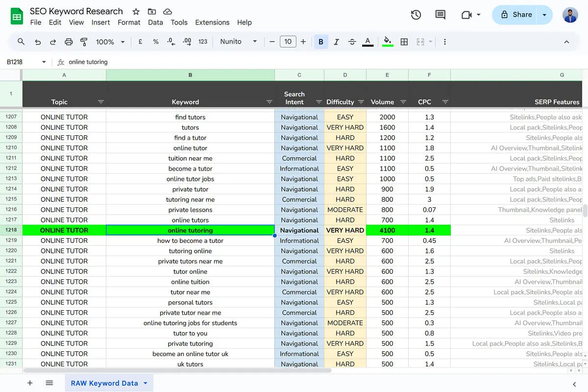The width and height of the screenshot is (588, 392).
Task: Toggle currency format with the £ icon
Action: pos(141,42)
